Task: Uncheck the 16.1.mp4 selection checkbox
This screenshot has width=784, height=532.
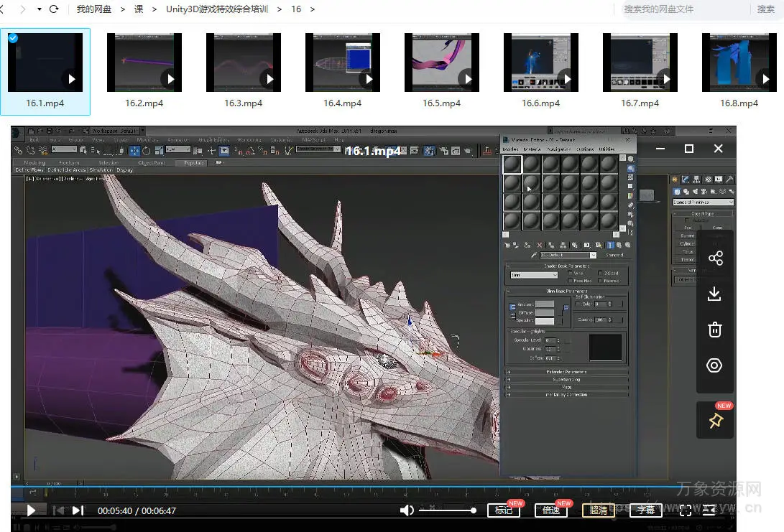Action: click(13, 38)
